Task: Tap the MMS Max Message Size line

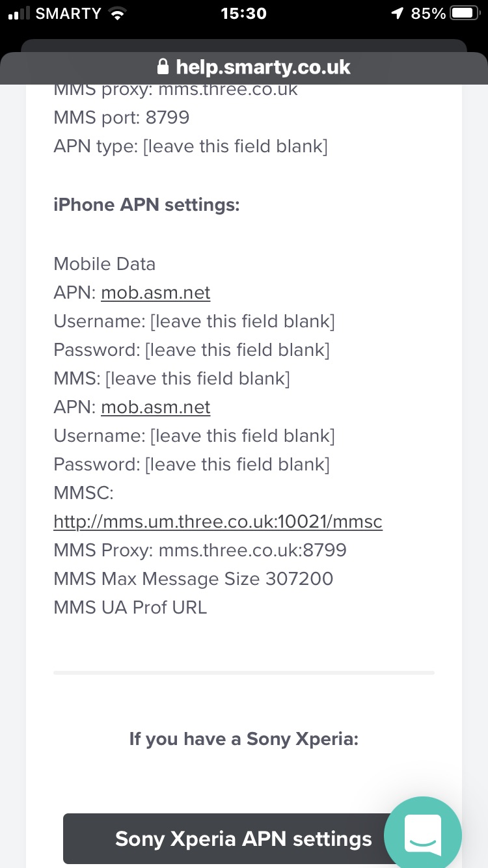Action: coord(193,579)
